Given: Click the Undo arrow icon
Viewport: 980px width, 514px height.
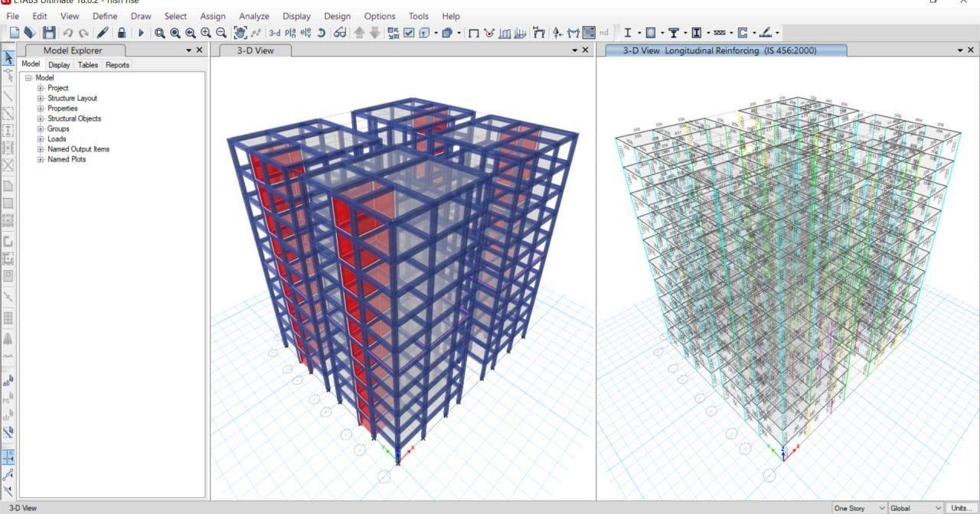Looking at the screenshot, I should (68, 33).
